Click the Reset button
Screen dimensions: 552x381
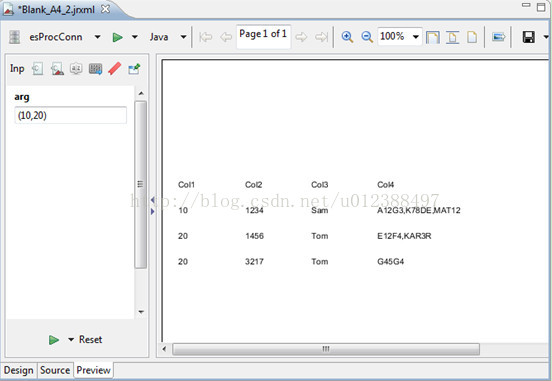[90, 339]
